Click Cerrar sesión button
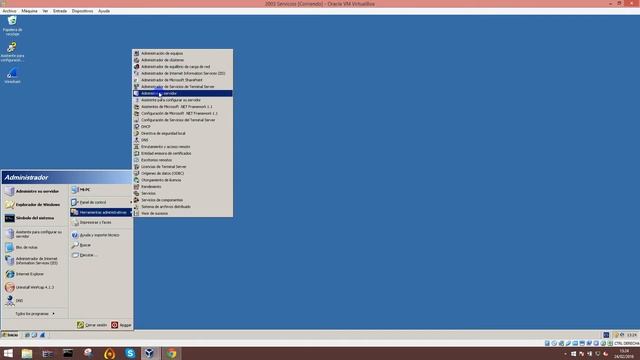 (x=92, y=325)
